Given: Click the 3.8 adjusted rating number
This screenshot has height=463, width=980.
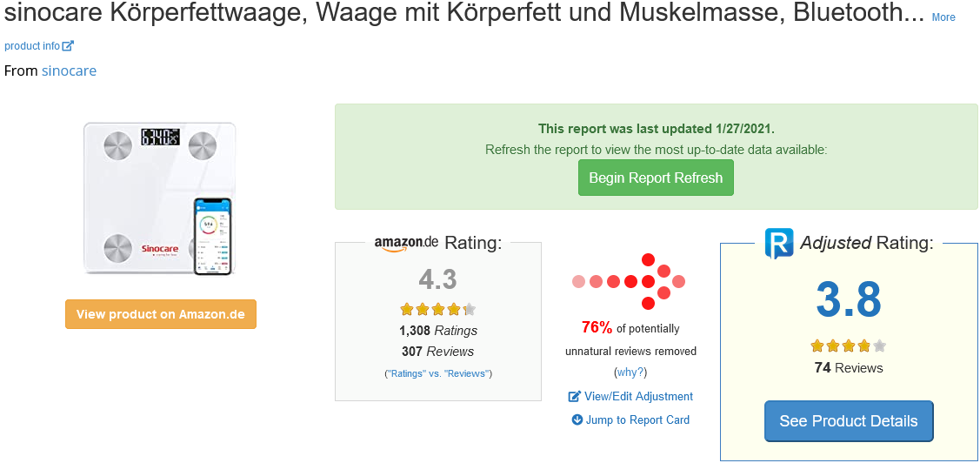Looking at the screenshot, I should (848, 299).
